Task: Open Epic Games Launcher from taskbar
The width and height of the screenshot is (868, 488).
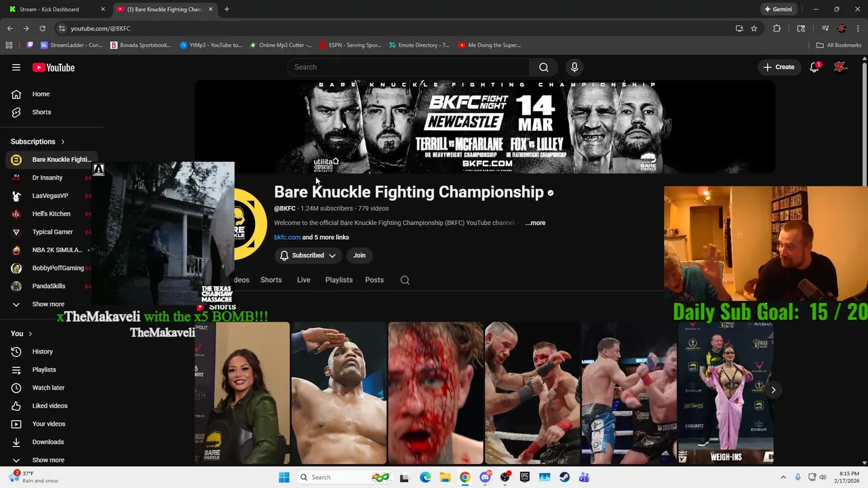Action: pos(525,477)
